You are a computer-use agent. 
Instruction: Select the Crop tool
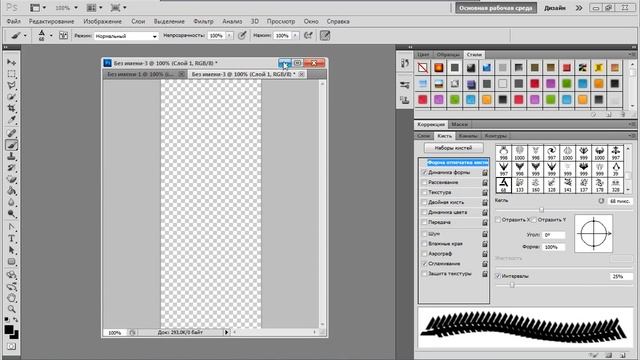pos(11,108)
